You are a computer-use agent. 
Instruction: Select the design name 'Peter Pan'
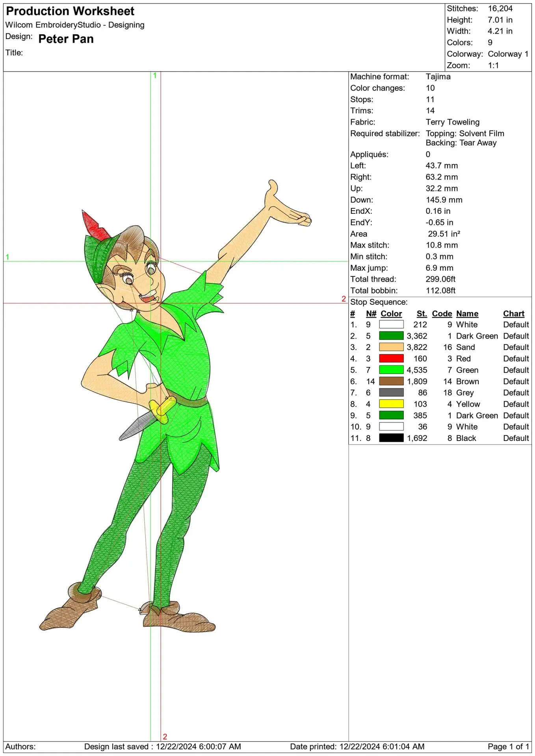[x=66, y=39]
